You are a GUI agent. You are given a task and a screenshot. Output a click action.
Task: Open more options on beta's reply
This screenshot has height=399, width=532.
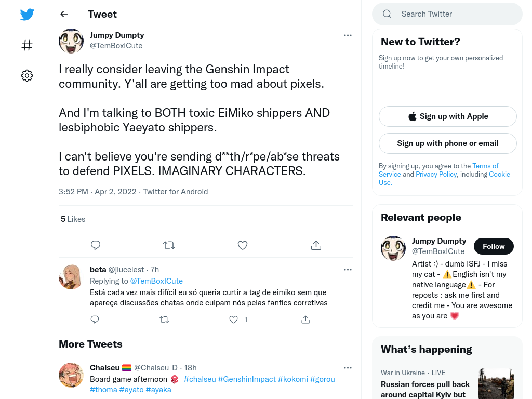pyautogui.click(x=348, y=270)
